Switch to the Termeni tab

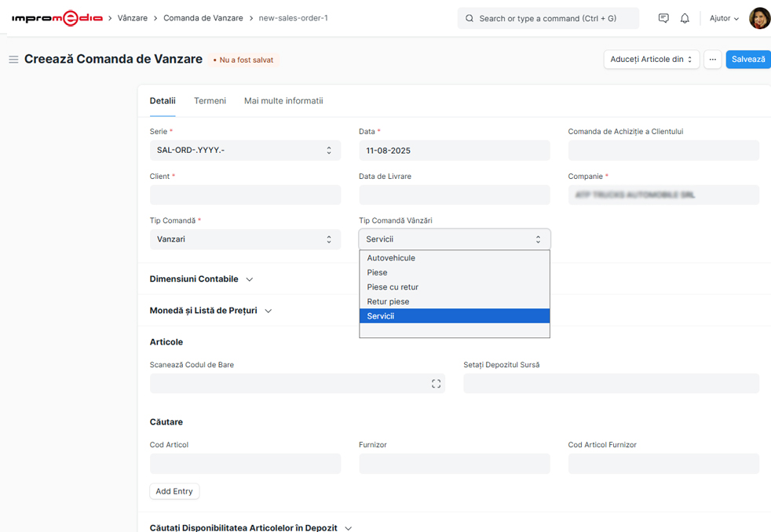coord(210,101)
